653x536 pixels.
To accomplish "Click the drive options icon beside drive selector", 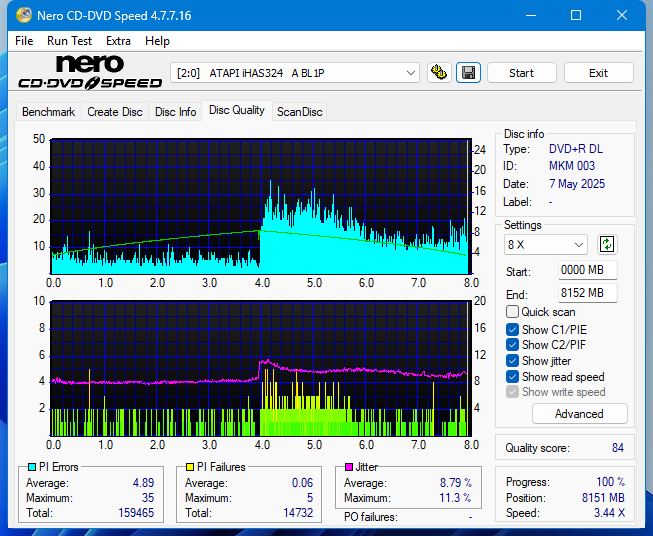I will pyautogui.click(x=438, y=73).
